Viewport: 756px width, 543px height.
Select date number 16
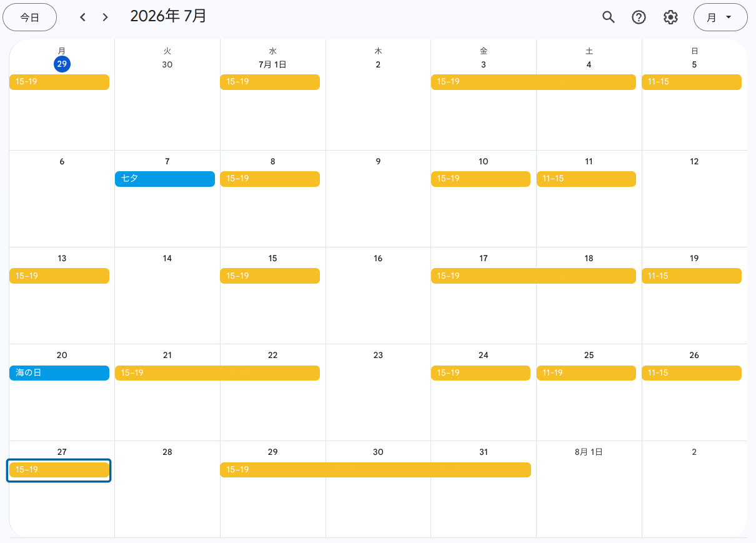(x=378, y=258)
